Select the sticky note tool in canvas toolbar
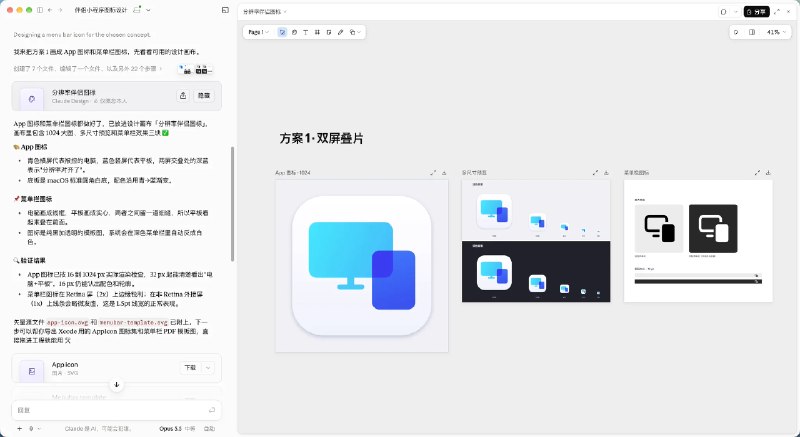Image resolution: width=800 pixels, height=437 pixels. (x=329, y=32)
